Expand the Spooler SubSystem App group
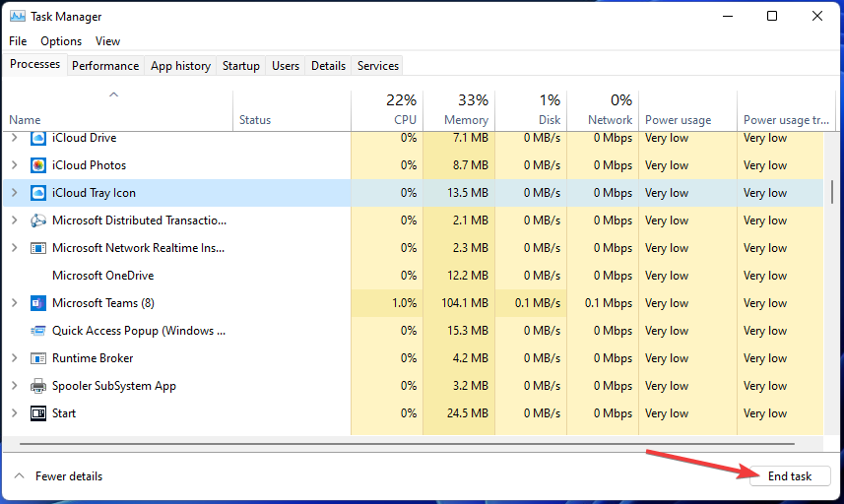The height and width of the screenshot is (504, 844). click(x=15, y=385)
